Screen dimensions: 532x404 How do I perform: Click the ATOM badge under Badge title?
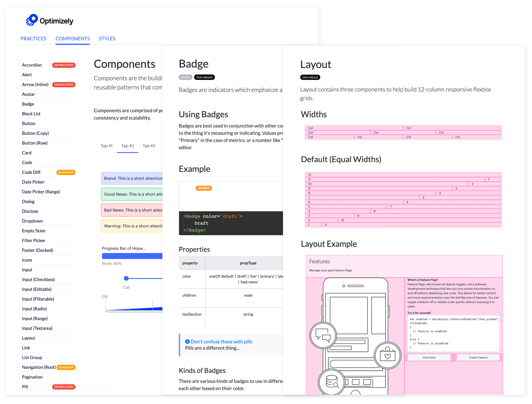coord(185,77)
